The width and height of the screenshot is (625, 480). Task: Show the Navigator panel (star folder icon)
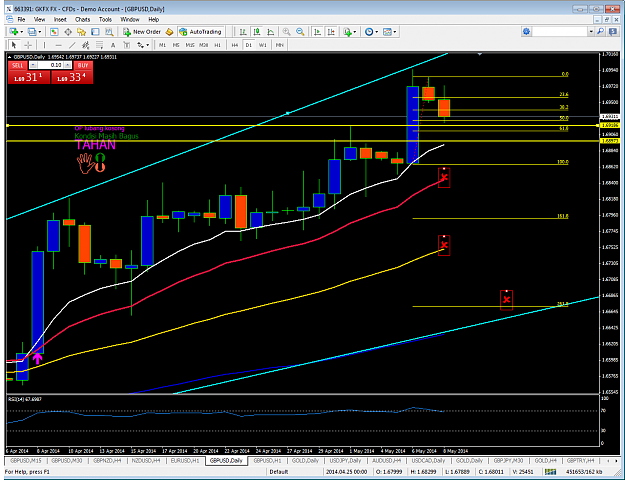(x=82, y=32)
